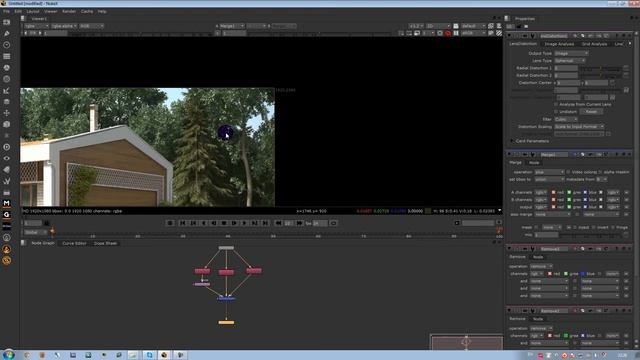This screenshot has height=360, width=640.
Task: Click the Reset button beside Undistort
Action: [x=591, y=111]
